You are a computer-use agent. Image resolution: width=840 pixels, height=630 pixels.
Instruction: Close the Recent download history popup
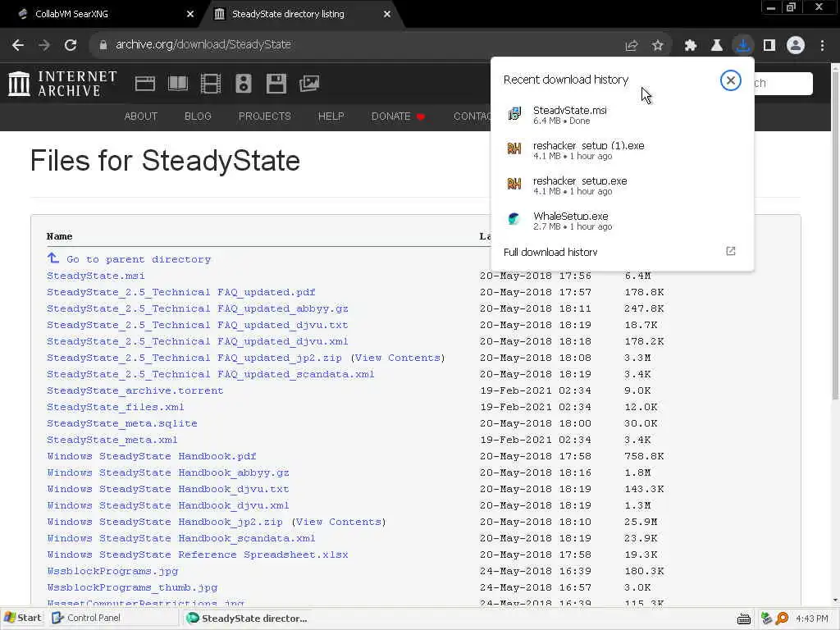tap(730, 81)
